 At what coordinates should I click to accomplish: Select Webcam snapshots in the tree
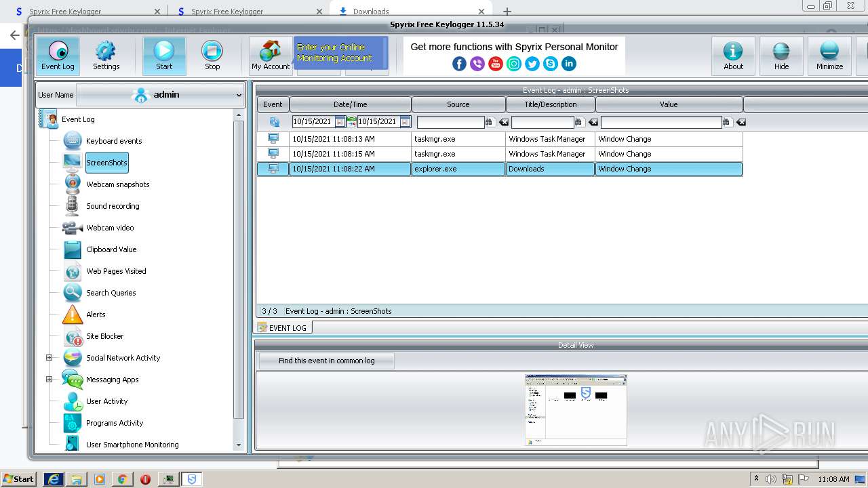pyautogui.click(x=117, y=184)
